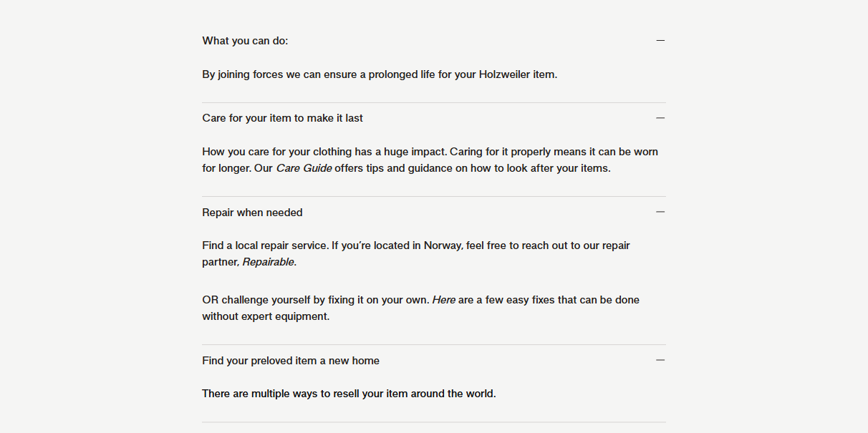Click minus icon for "Find your preloved item"
This screenshot has height=433, width=868.
point(660,360)
